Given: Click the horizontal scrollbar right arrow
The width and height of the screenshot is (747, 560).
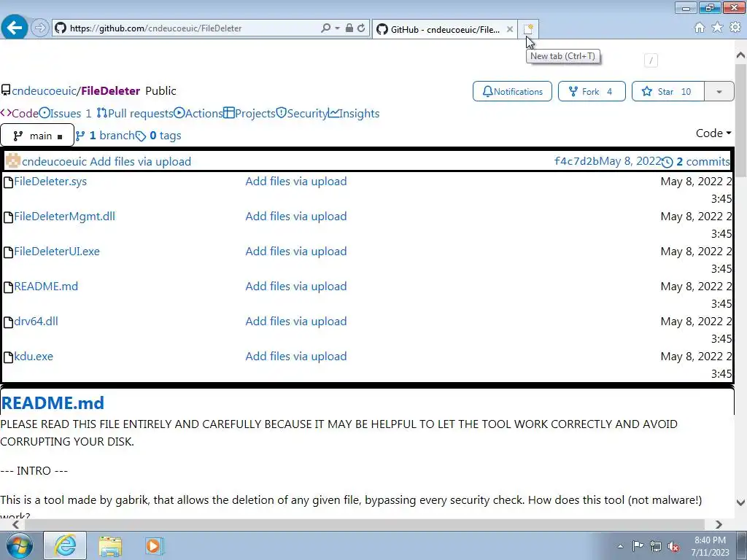Looking at the screenshot, I should [719, 524].
